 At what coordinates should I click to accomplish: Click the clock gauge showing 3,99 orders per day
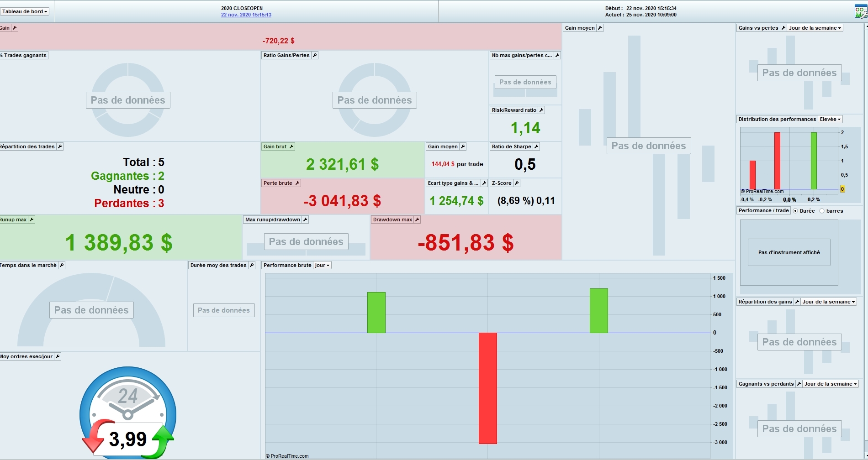pos(128,413)
